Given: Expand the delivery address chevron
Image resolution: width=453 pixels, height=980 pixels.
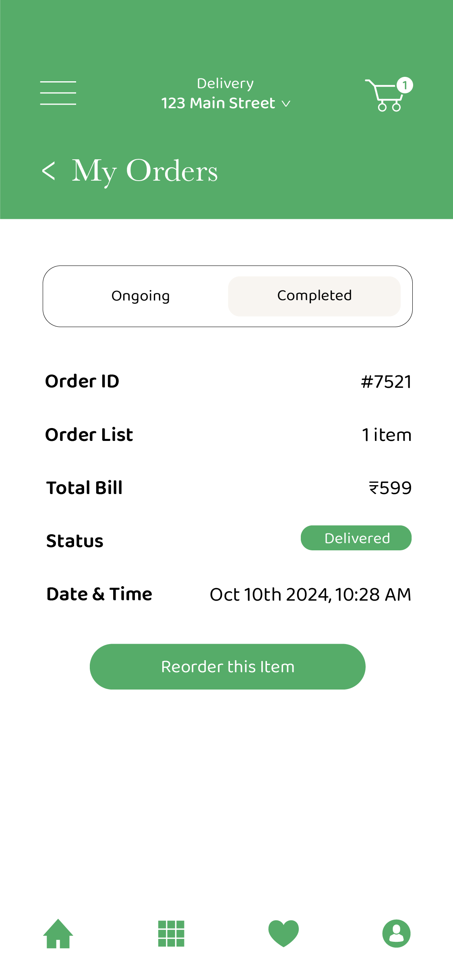Looking at the screenshot, I should click(x=286, y=104).
